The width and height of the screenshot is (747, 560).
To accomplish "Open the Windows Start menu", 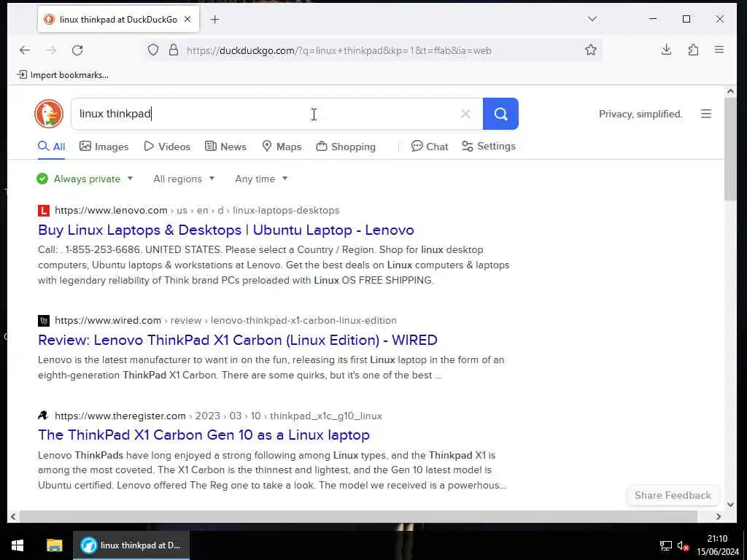I will coord(18,545).
